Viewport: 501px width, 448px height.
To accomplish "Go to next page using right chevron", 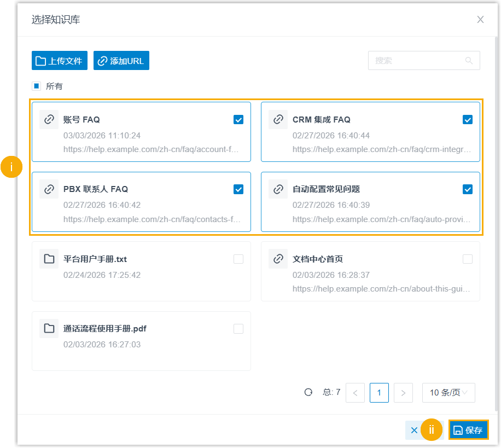I will 403,393.
